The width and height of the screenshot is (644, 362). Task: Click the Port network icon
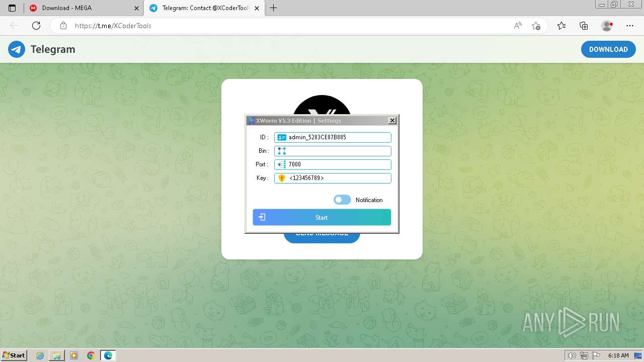(282, 164)
